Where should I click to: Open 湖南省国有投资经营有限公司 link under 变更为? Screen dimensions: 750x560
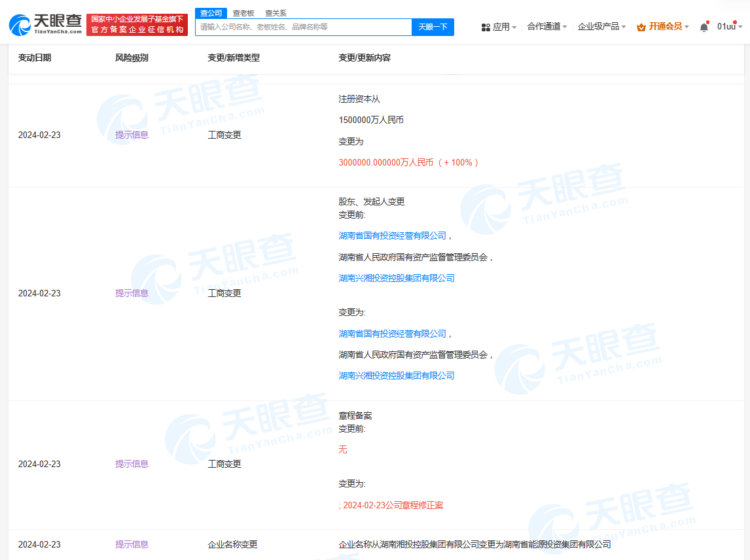point(392,334)
